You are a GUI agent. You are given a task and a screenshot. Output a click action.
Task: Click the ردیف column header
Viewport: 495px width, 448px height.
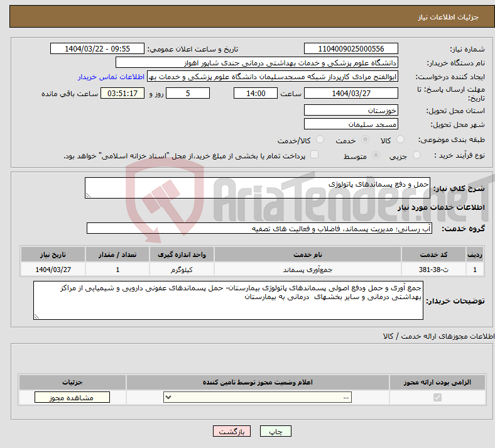click(x=475, y=254)
